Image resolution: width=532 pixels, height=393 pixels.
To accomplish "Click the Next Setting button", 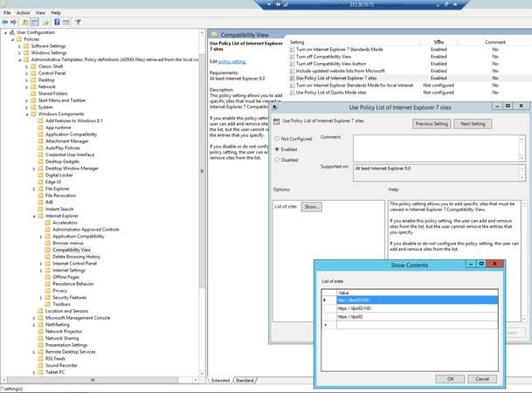I will pos(473,124).
